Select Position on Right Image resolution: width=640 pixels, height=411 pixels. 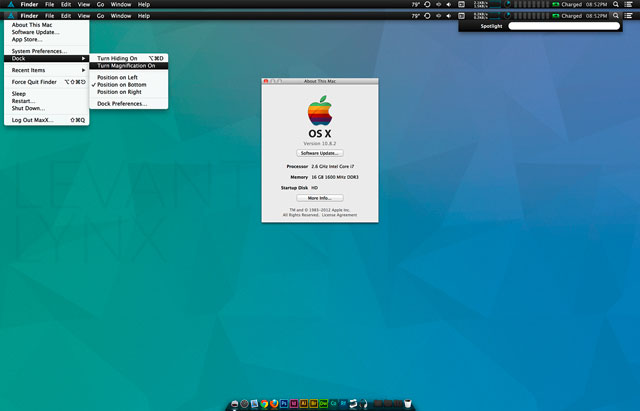129,92
